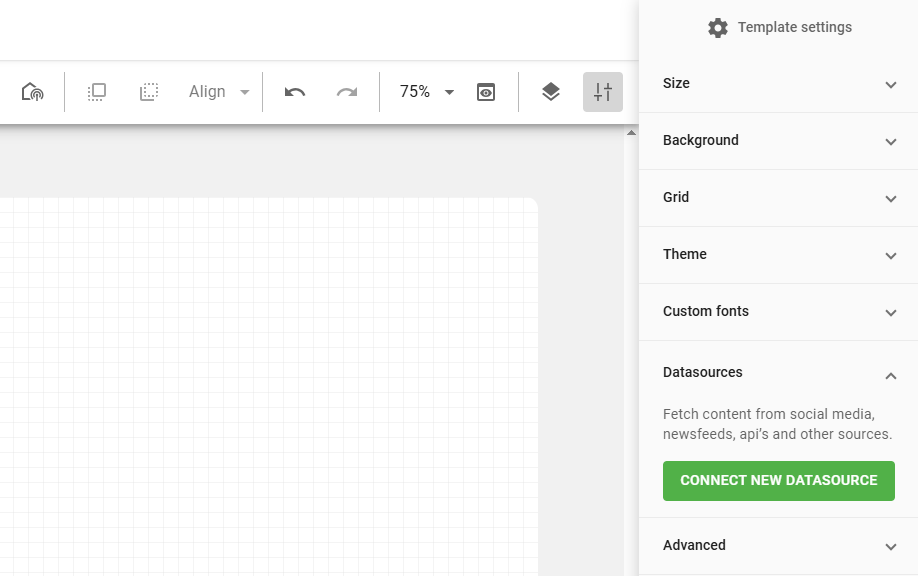Click the preview eye icon
Viewport: 918px width, 576px height.
(486, 92)
